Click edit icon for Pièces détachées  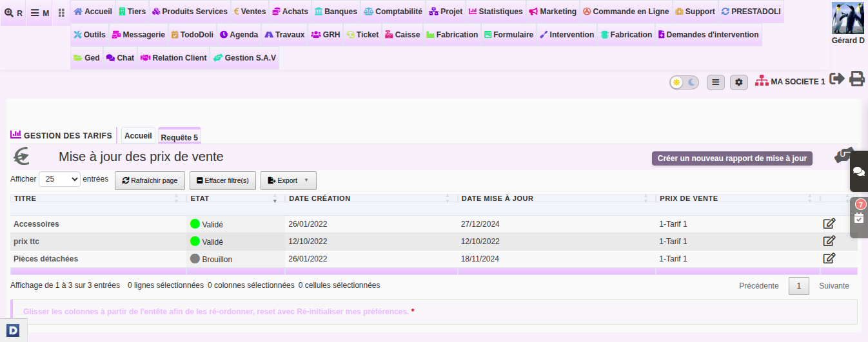829,258
